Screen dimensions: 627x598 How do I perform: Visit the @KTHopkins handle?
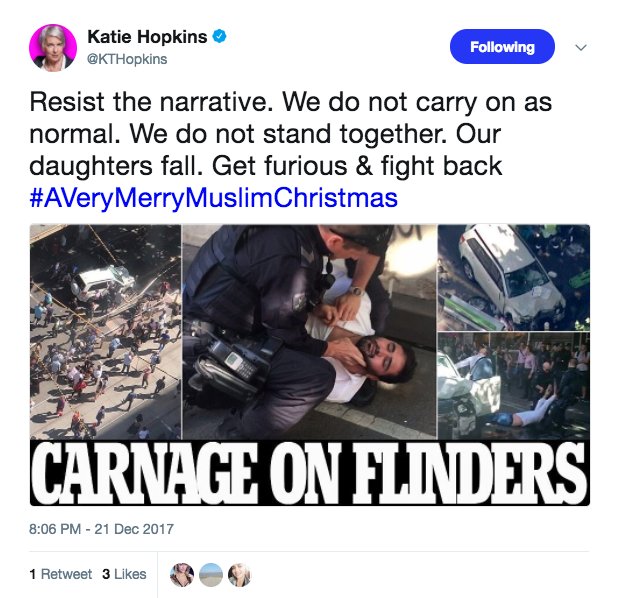tap(127, 59)
